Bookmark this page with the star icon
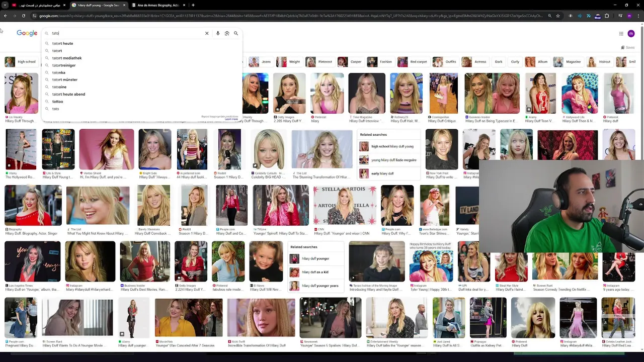This screenshot has width=644, height=362. [558, 16]
